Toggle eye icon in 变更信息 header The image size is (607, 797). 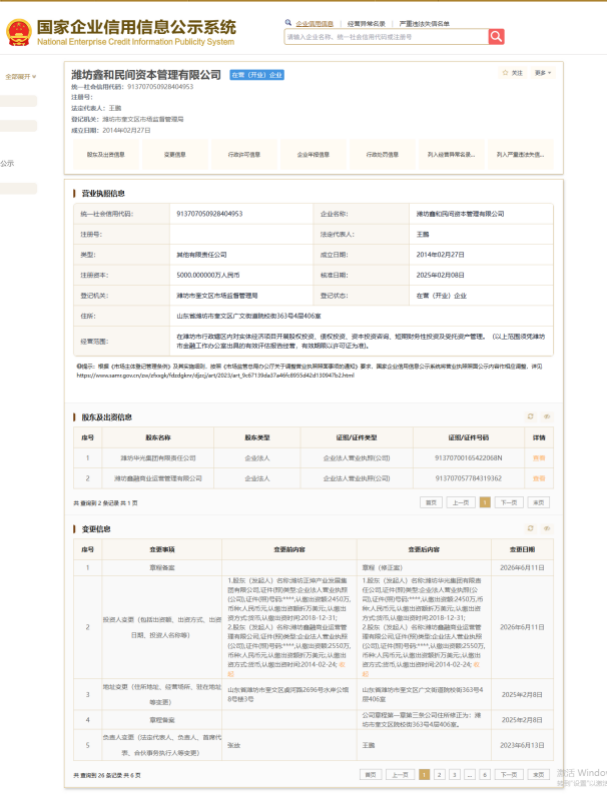click(x=547, y=529)
